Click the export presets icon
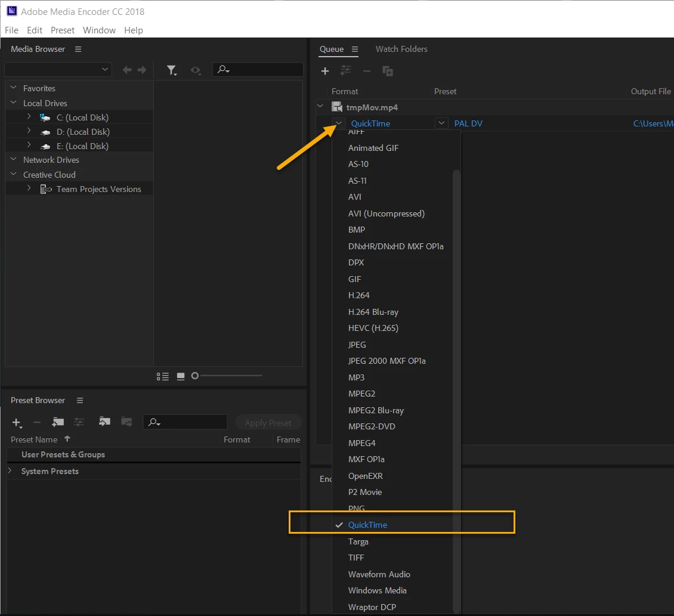This screenshot has height=616, width=674. click(x=126, y=422)
